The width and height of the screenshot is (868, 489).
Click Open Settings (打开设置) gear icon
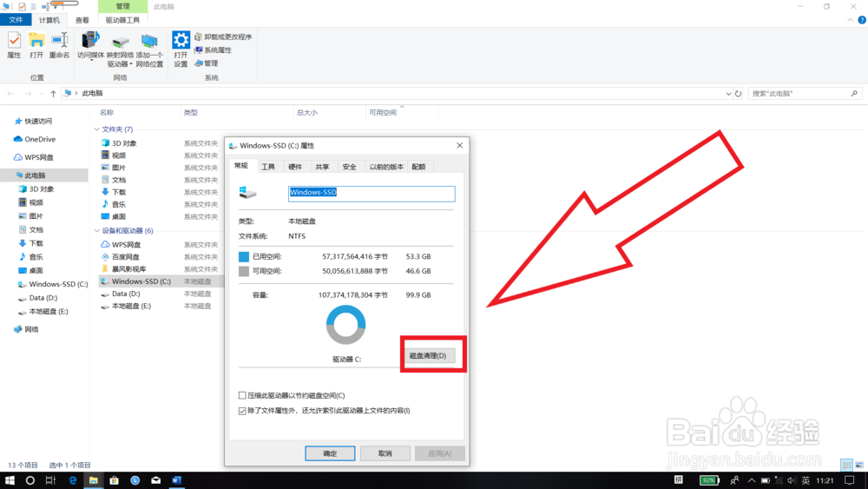181,50
